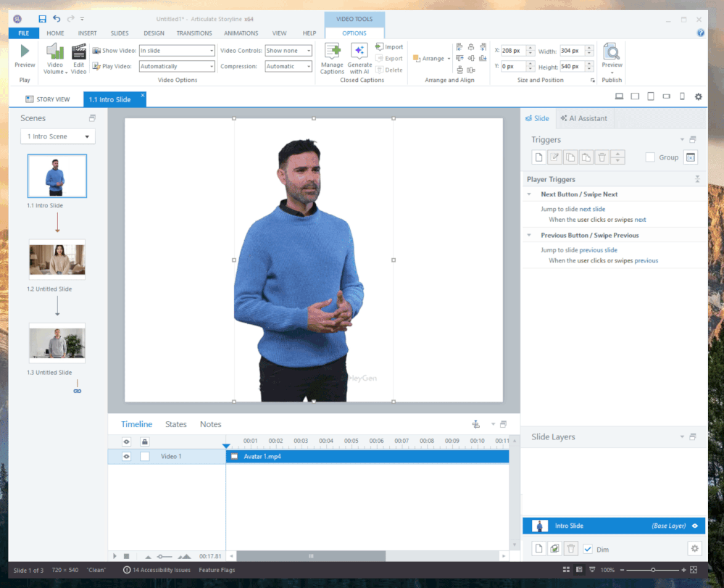
Task: Toggle the Dim layers checkbox
Action: pyautogui.click(x=588, y=549)
